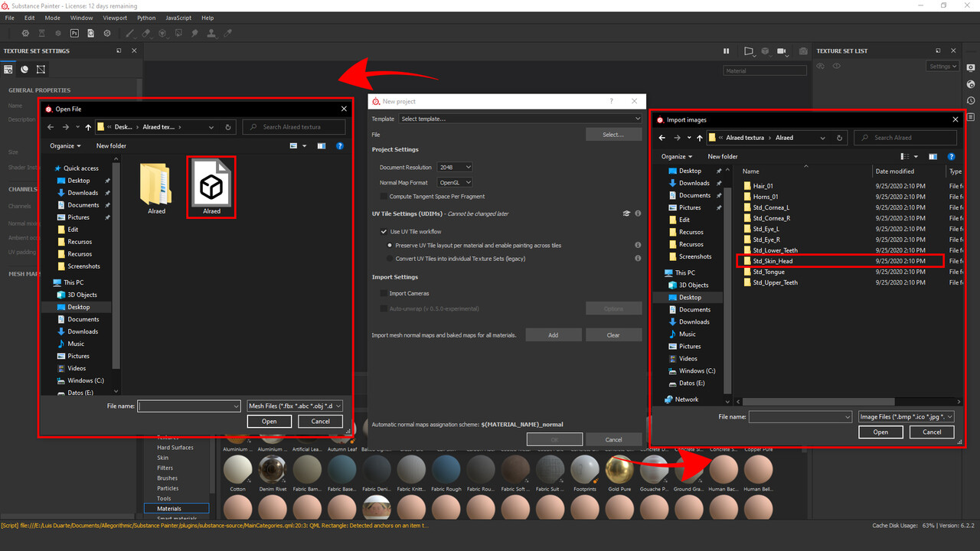Expand File name combo box in Open File
The width and height of the screenshot is (980, 551).
tap(236, 406)
